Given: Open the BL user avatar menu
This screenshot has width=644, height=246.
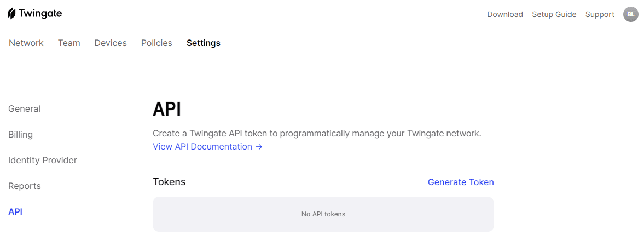Looking at the screenshot, I should pos(630,14).
